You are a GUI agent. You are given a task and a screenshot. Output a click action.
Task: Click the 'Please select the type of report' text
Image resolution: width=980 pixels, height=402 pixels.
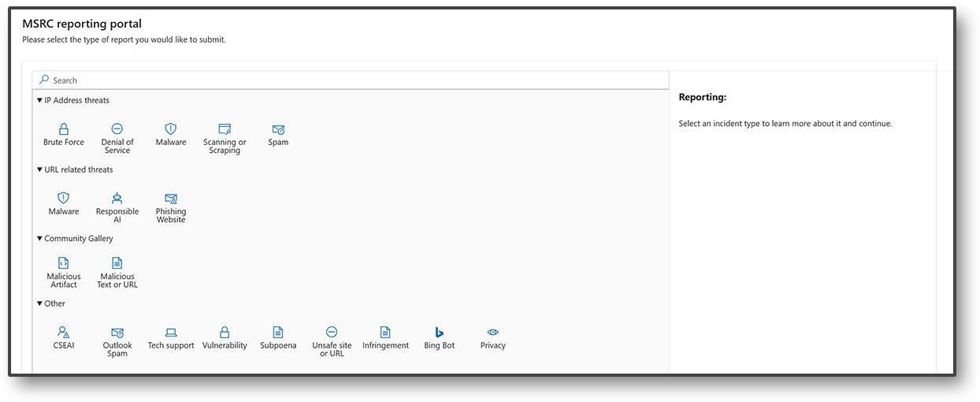tap(124, 39)
